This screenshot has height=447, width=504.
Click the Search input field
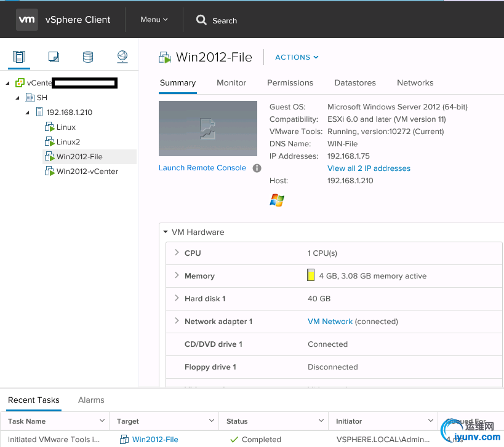[225, 20]
